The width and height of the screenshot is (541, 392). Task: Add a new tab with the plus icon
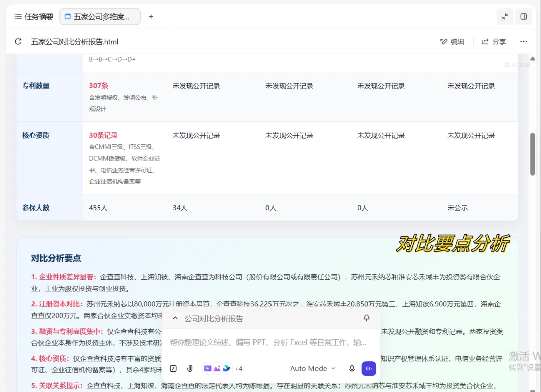tap(151, 16)
